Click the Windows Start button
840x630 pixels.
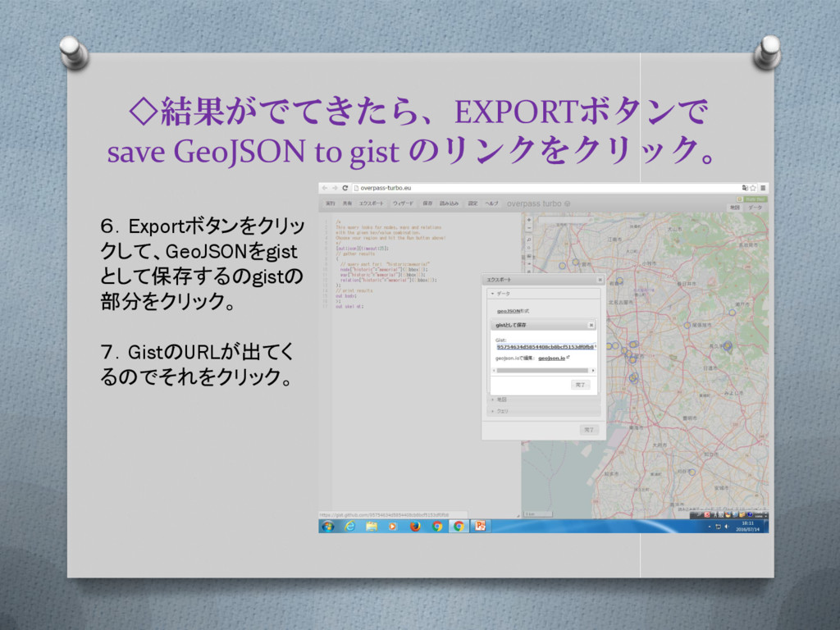(328, 526)
